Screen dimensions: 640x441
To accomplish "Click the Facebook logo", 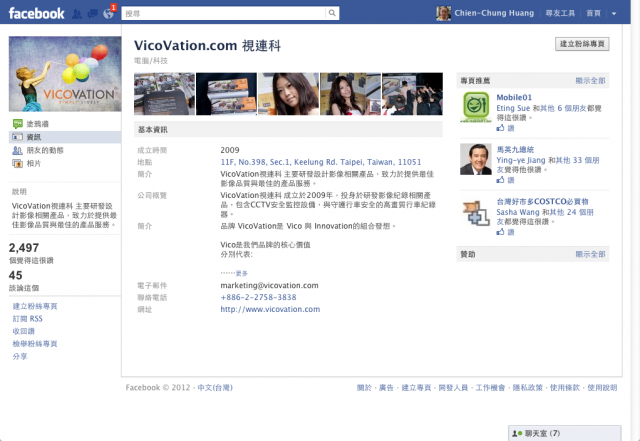I will pyautogui.click(x=37, y=13).
